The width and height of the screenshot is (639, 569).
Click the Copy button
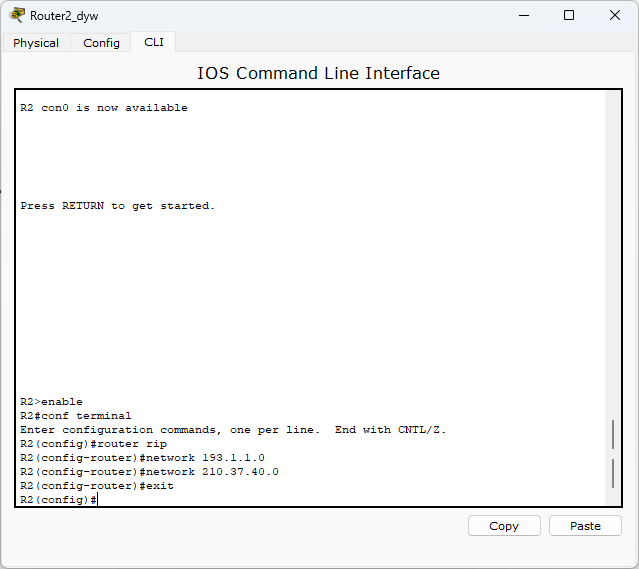coord(504,526)
